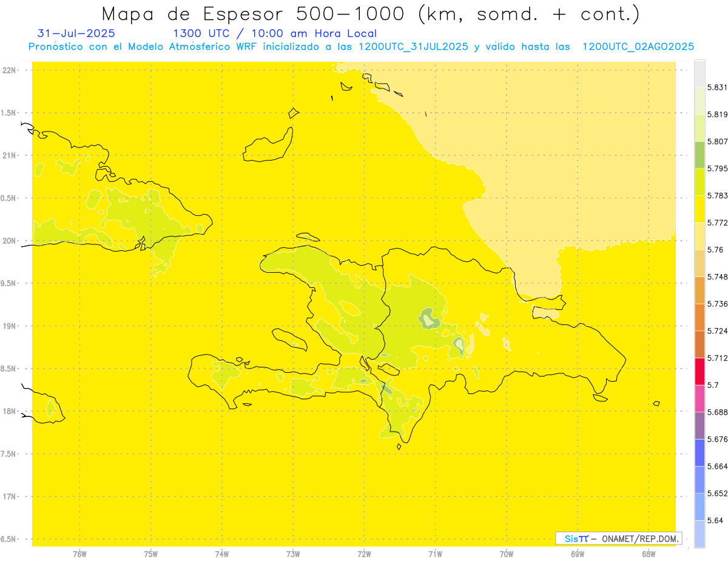Click the colorbar value 5.783
Image resolution: width=728 pixels, height=562 pixels.
pyautogui.click(x=718, y=195)
